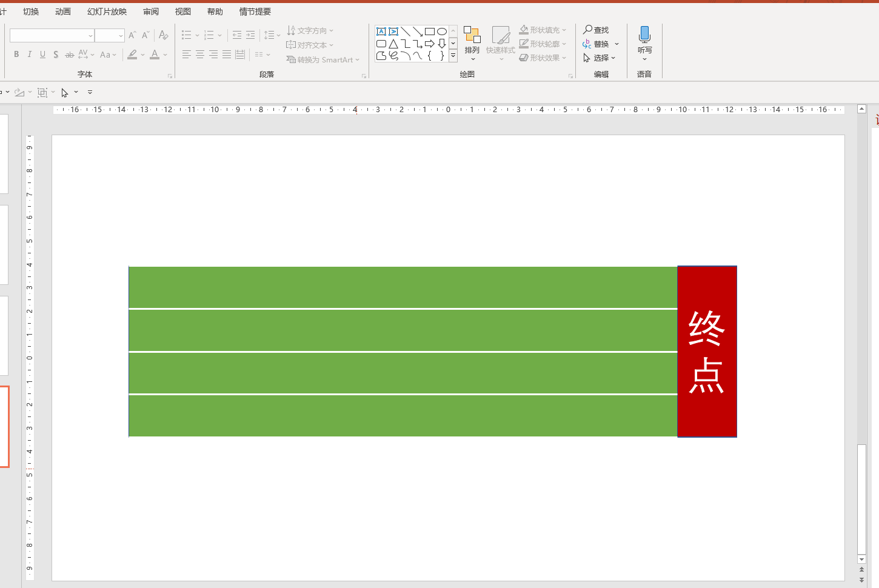Start 听写 dictation
Viewport: 879px width, 588px height.
click(x=644, y=40)
